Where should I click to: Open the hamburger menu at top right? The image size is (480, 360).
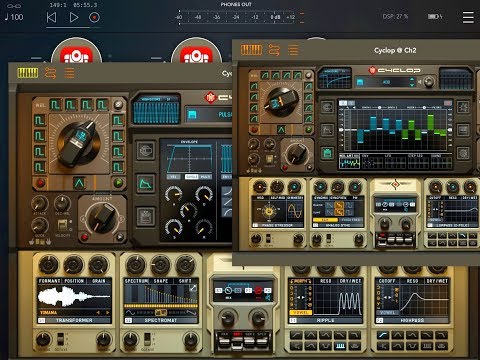click(x=468, y=17)
